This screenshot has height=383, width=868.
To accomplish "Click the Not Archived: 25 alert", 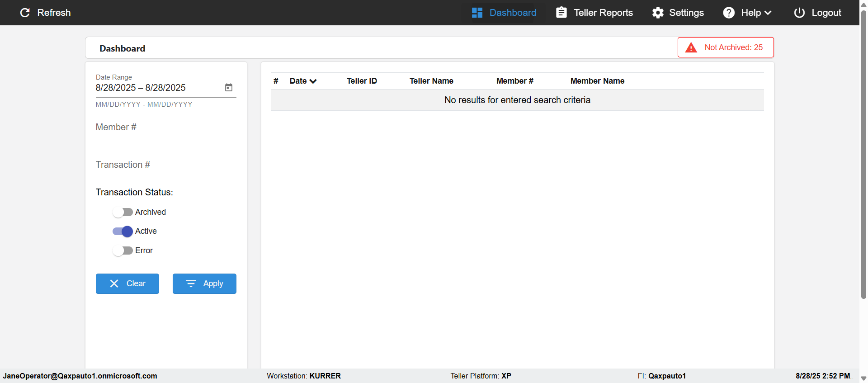I will coord(726,47).
